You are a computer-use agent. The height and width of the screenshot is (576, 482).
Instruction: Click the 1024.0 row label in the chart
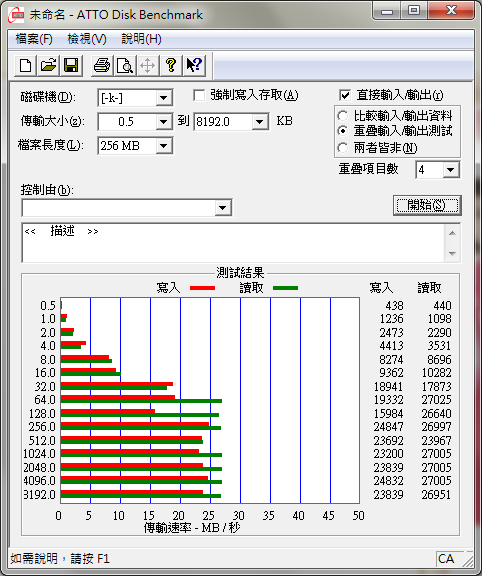coord(39,454)
